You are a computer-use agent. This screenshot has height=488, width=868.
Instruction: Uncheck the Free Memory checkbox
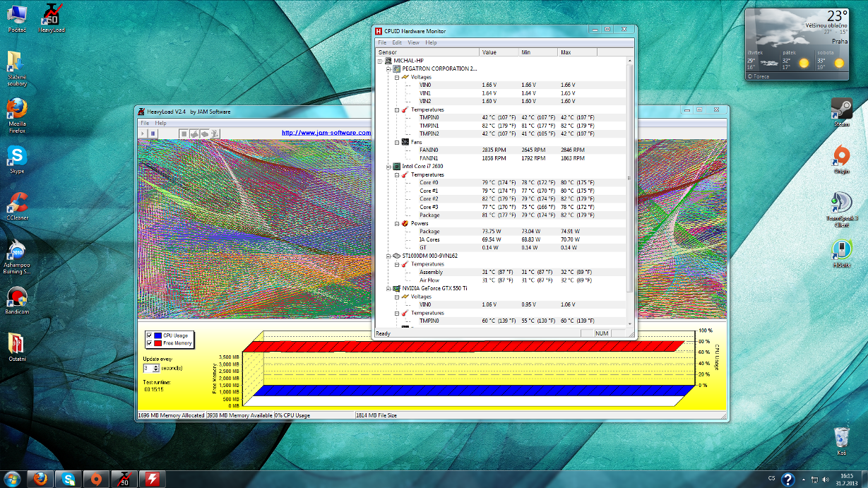coord(149,343)
